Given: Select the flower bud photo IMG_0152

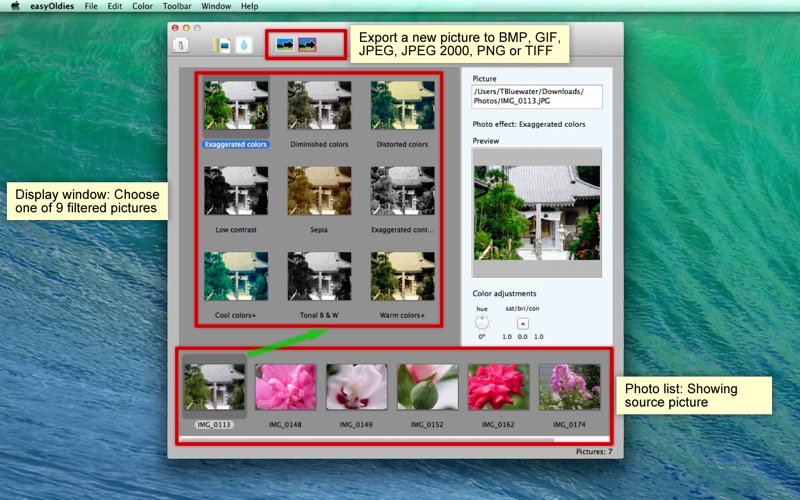Looking at the screenshot, I should pos(428,387).
